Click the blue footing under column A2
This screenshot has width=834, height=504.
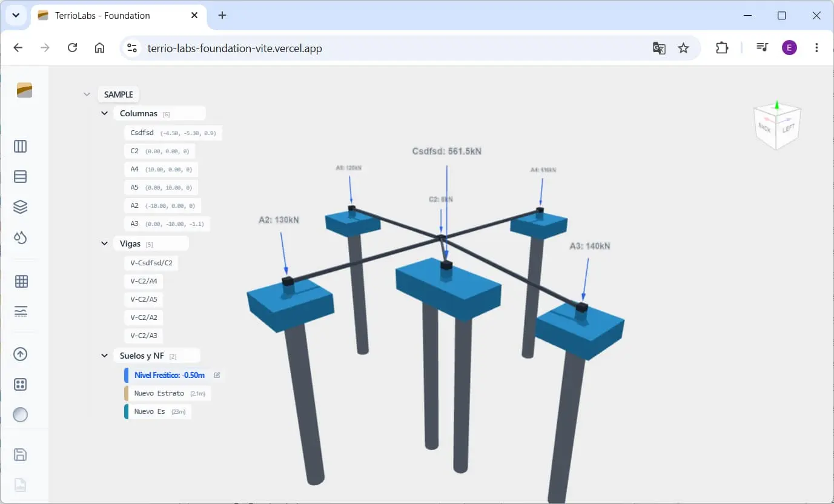291,307
